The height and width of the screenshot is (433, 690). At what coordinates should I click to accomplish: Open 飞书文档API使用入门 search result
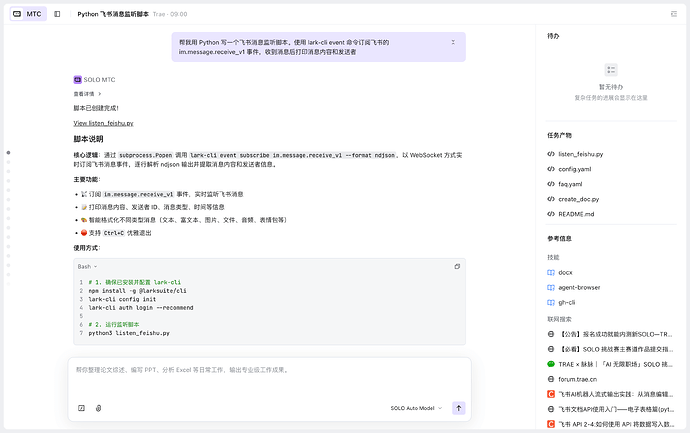point(615,409)
